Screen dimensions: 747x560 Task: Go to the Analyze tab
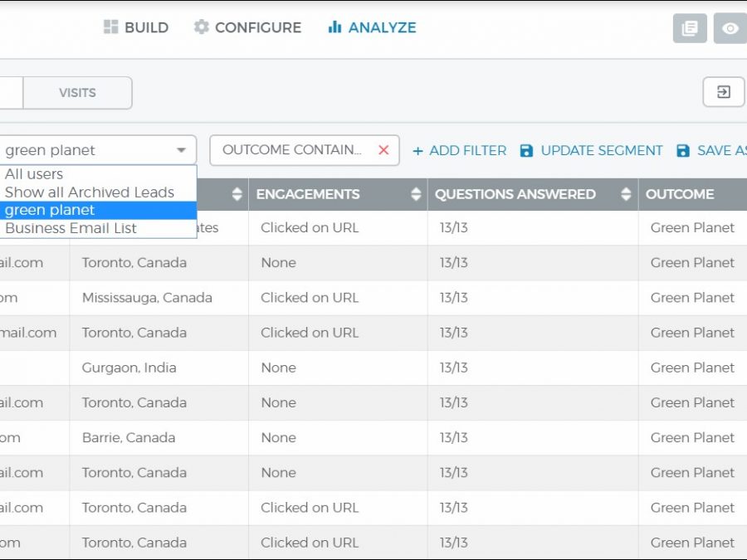pyautogui.click(x=372, y=27)
